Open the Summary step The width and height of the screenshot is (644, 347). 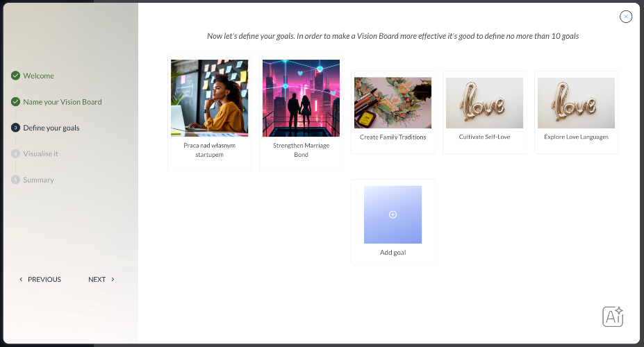(x=38, y=180)
